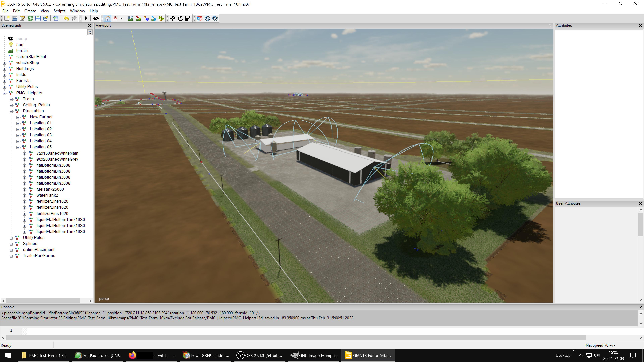Viewport: 644px width, 362px height.
Task: Expand the New.Farmer node
Action: [x=18, y=117]
